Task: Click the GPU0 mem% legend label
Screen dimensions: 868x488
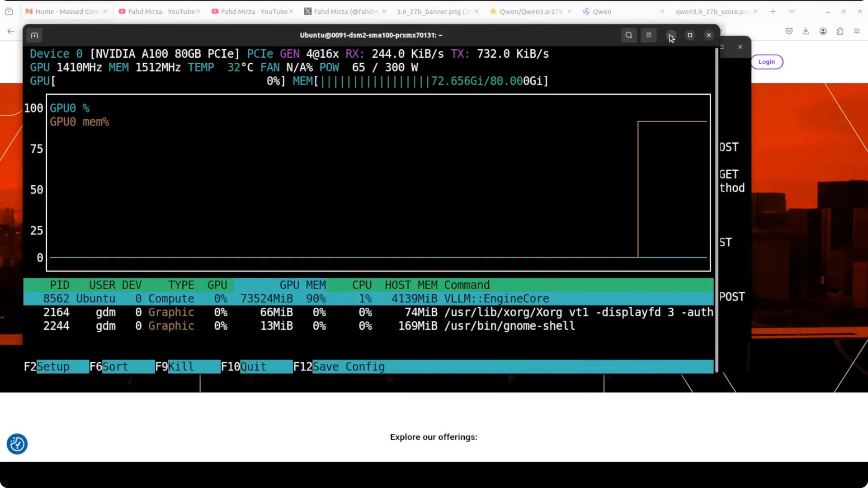Action: [80, 122]
